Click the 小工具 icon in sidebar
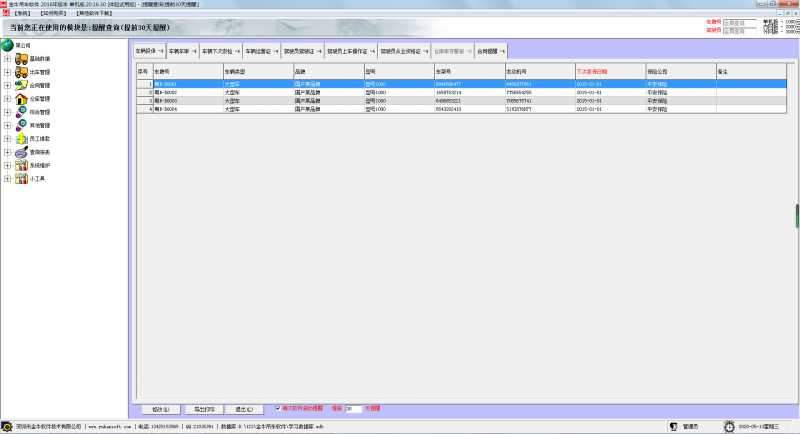 pyautogui.click(x=21, y=179)
